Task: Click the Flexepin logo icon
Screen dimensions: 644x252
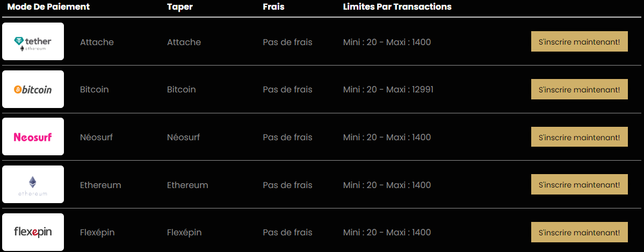Action: pyautogui.click(x=33, y=232)
